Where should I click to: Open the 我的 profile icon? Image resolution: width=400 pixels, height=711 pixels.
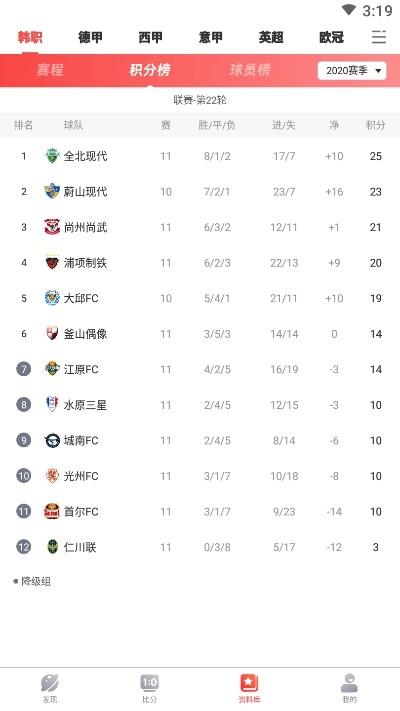pos(349,683)
